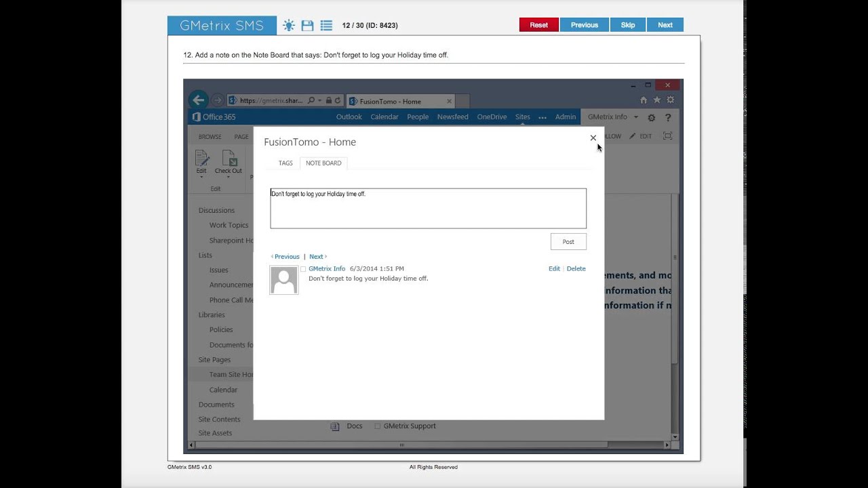The height and width of the screenshot is (488, 868).
Task: Click the browser back arrow button
Action: pos(198,100)
